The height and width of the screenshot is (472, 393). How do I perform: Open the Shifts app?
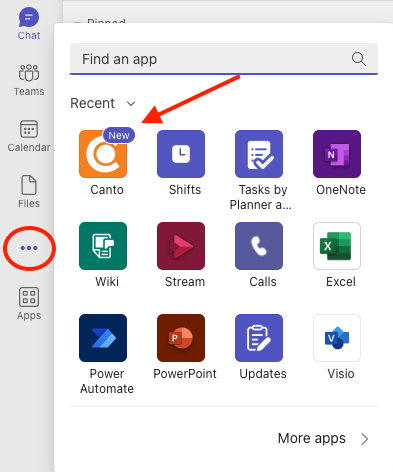tap(181, 154)
